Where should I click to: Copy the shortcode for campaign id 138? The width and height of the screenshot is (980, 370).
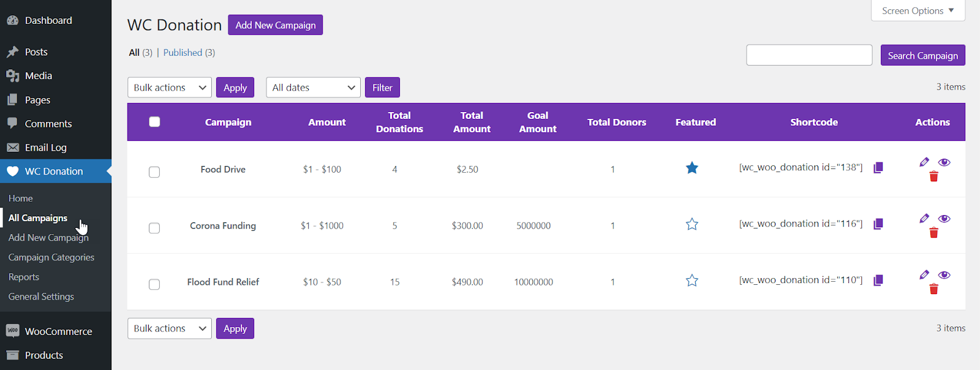(878, 168)
